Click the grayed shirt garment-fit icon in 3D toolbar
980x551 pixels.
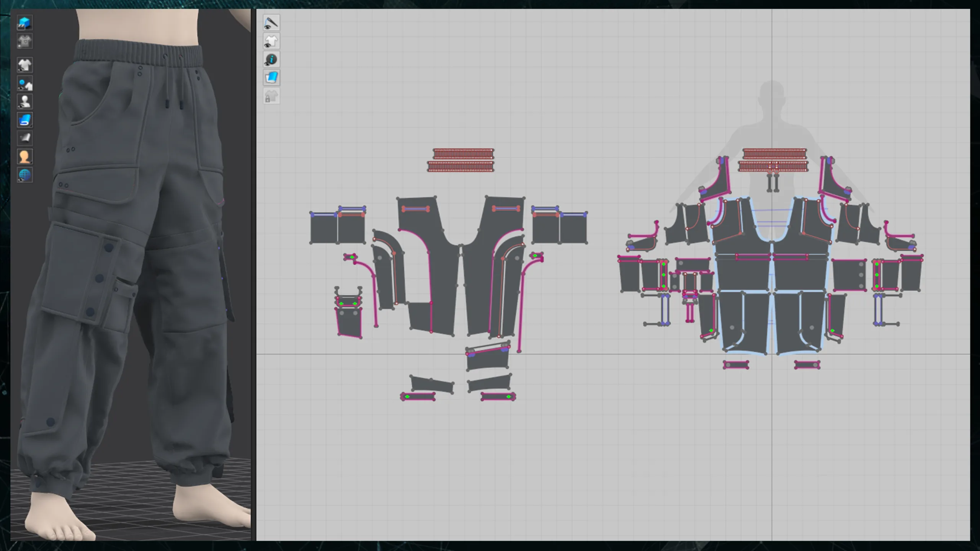coord(25,41)
